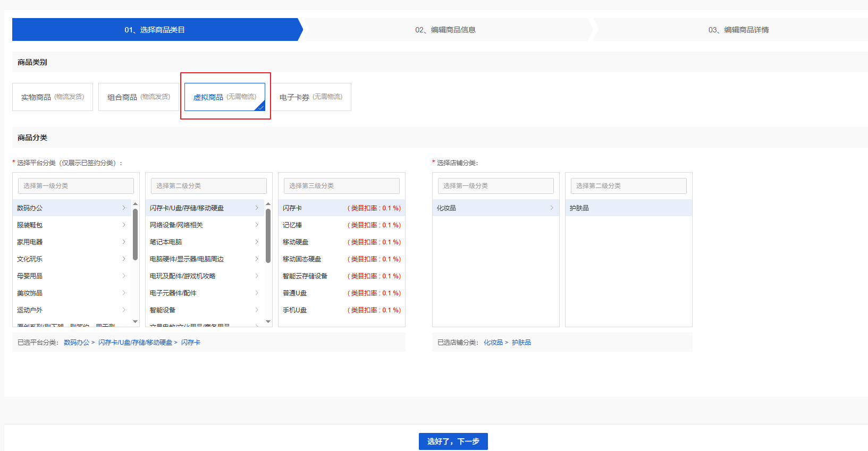Select 笔记本电脑 second-level category
The height and width of the screenshot is (451, 868).
(x=205, y=242)
